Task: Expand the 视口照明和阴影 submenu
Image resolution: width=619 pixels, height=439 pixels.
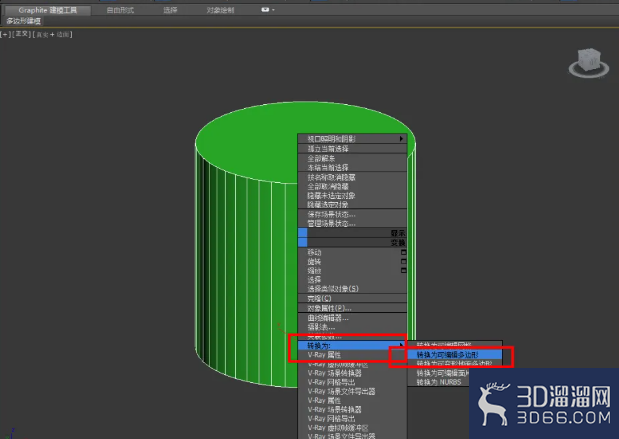Action: pyautogui.click(x=352, y=139)
